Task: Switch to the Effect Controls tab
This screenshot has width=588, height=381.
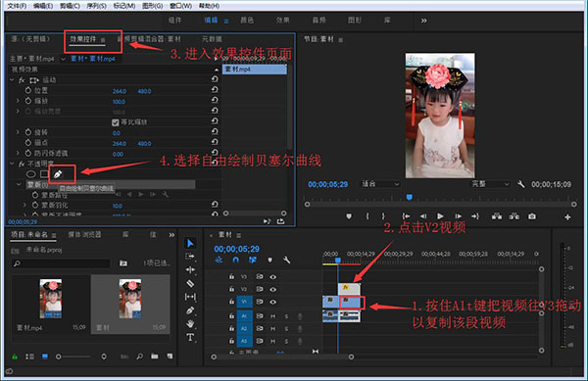Action: pos(83,39)
